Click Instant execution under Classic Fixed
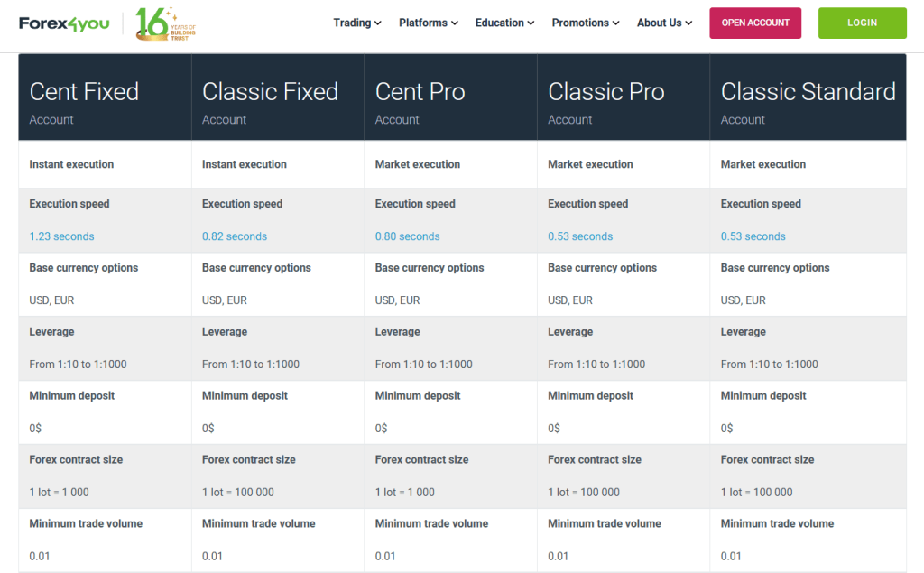This screenshot has width=924, height=573. click(x=245, y=164)
